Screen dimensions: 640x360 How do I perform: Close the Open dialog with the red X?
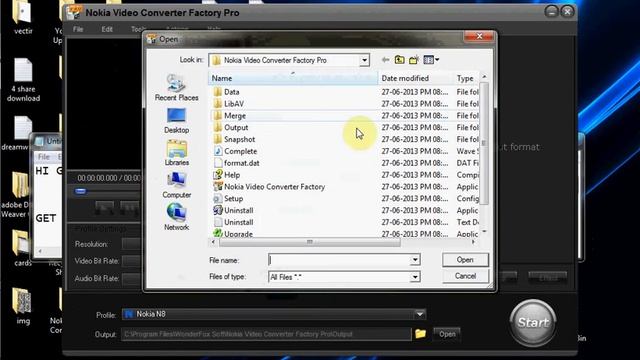pyautogui.click(x=479, y=37)
